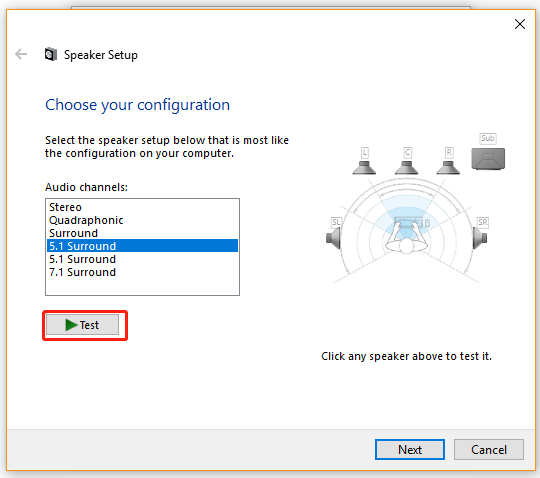The height and width of the screenshot is (478, 540).
Task: Click the listener figure in speaker diagram
Action: (406, 236)
